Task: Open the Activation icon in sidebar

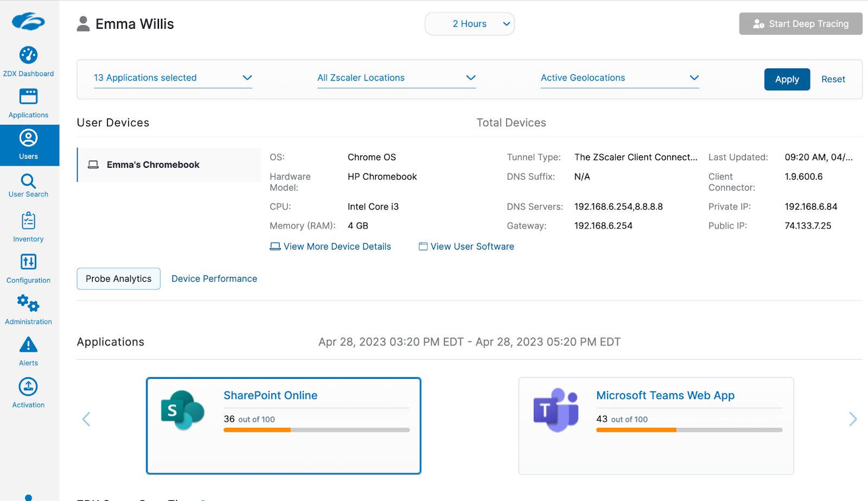Action: tap(28, 387)
